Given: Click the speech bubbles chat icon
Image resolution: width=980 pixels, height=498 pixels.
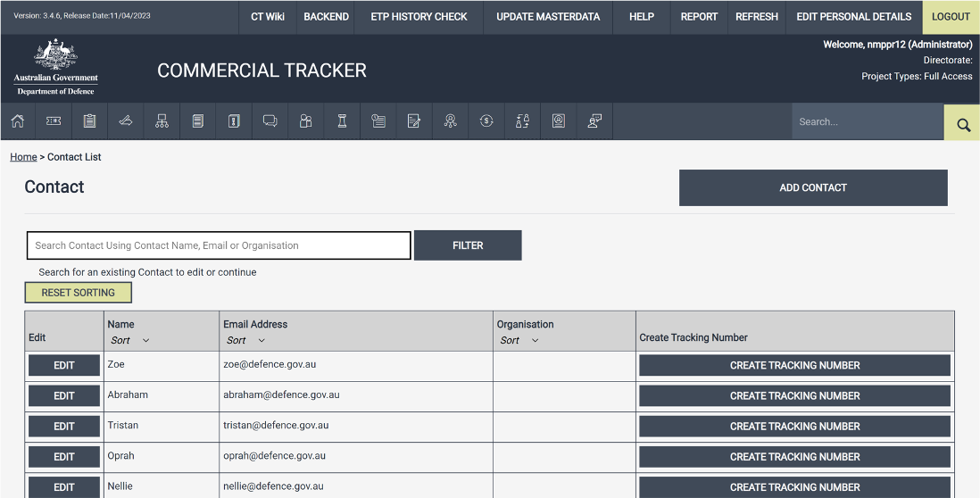Looking at the screenshot, I should 270,121.
